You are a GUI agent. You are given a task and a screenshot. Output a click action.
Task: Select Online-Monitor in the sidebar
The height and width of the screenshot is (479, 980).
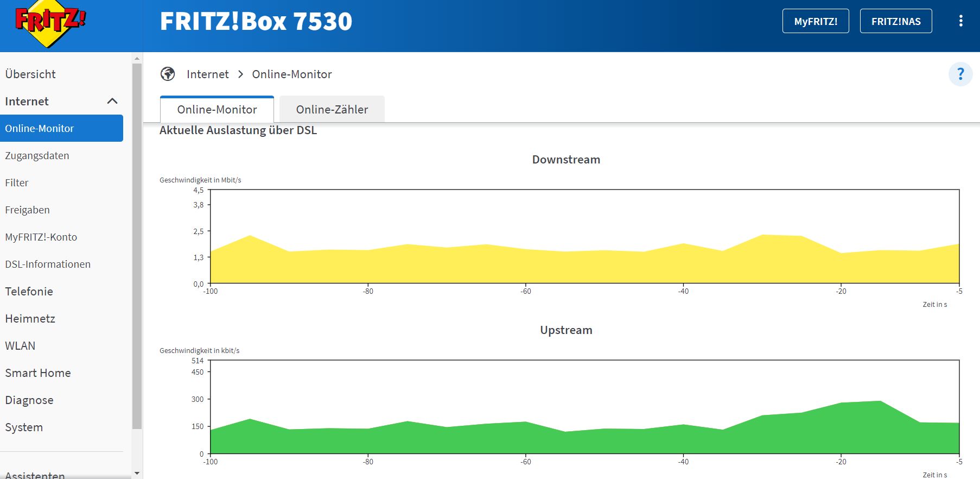pyautogui.click(x=61, y=128)
